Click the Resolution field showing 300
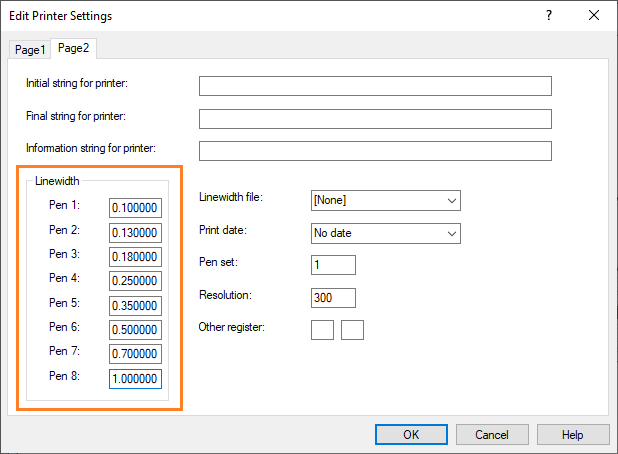Viewport: 618px width, 454px height. pyautogui.click(x=333, y=297)
